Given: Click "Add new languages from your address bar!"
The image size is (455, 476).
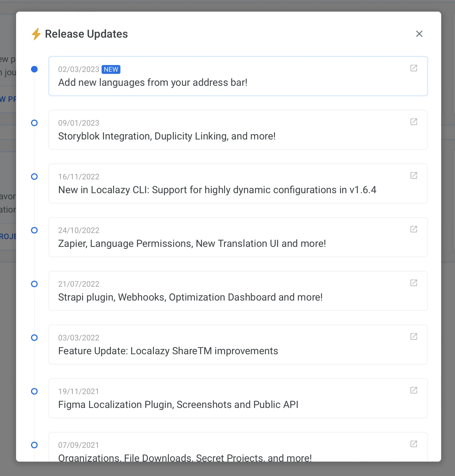Looking at the screenshot, I should pos(153,82).
